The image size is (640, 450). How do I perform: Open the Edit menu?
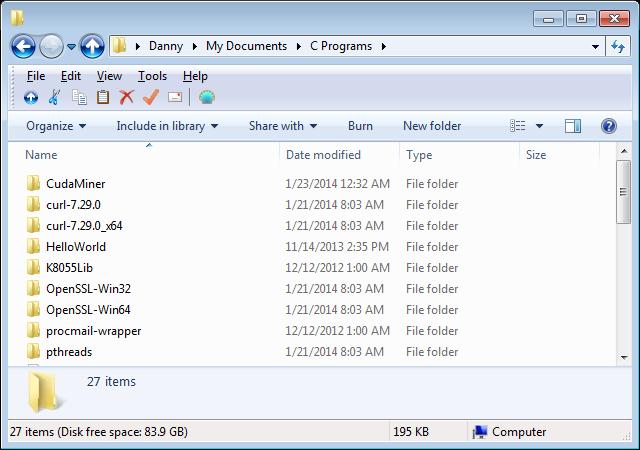pos(71,76)
